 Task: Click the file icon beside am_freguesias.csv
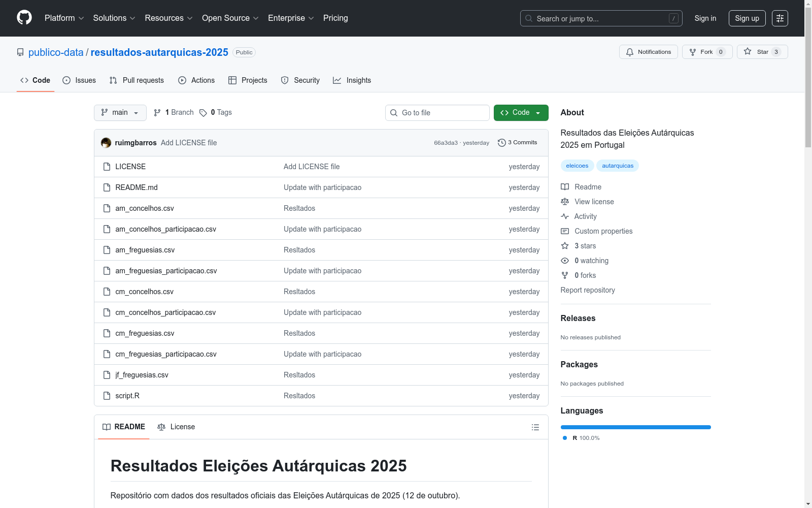107,250
